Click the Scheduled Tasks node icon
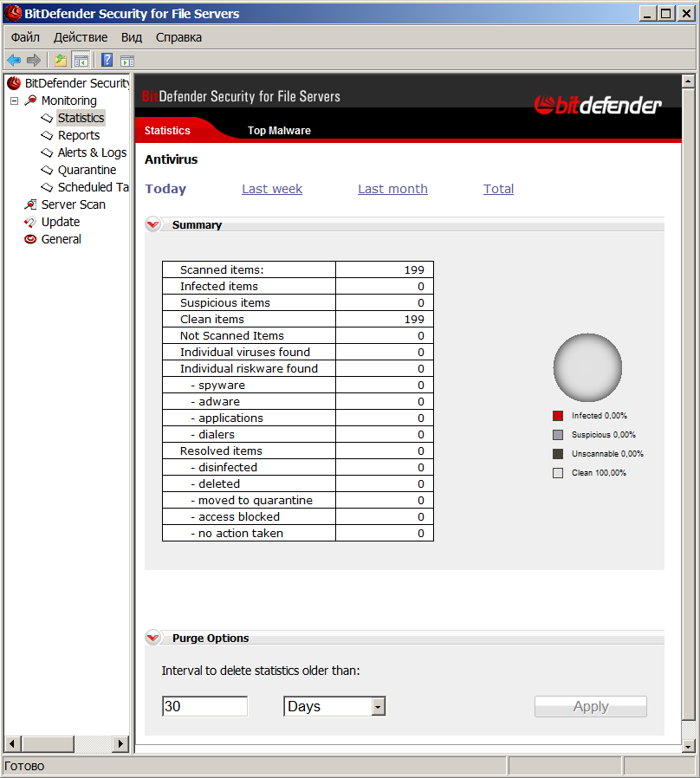Viewport: 700px width, 778px height. (47, 187)
